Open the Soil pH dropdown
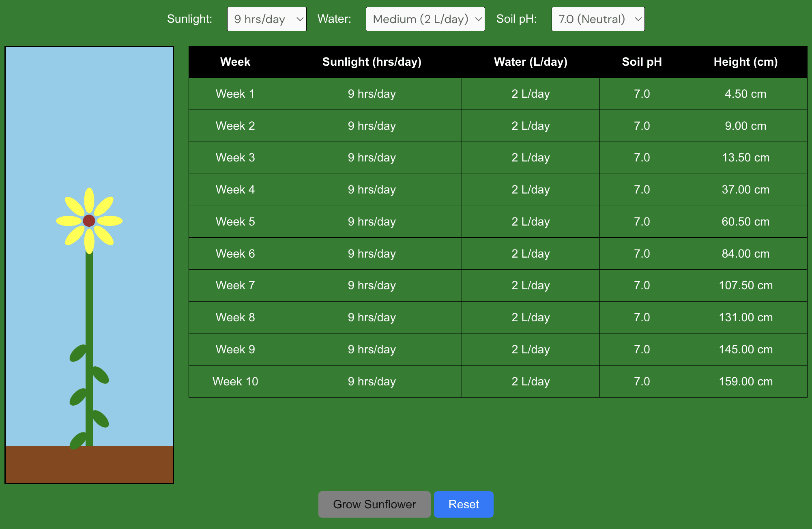Image resolution: width=812 pixels, height=529 pixels. [597, 19]
